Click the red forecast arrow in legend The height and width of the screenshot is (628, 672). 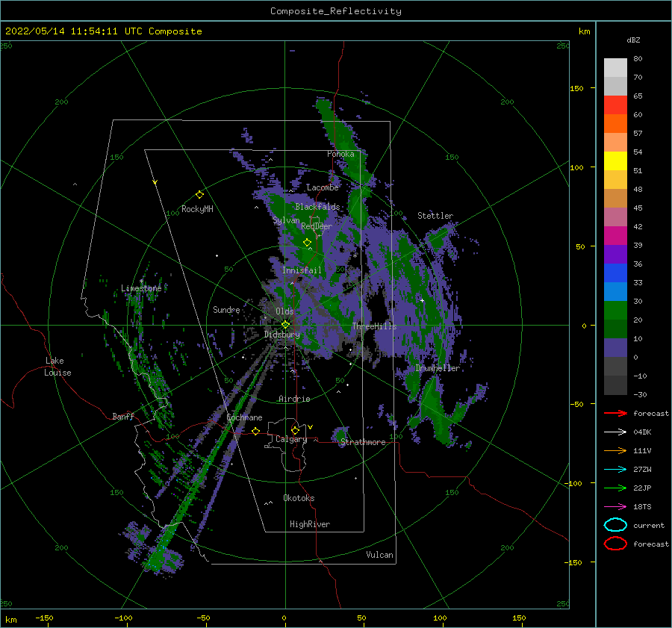tap(615, 413)
